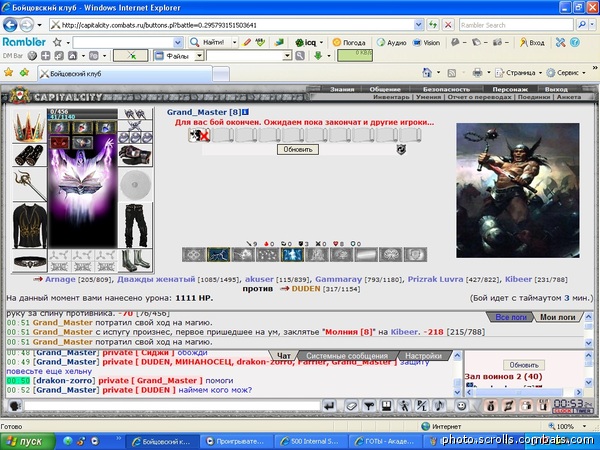The image size is (600, 450).
Task: Click the ICQ icon in Rambler toolbar
Action: [299, 42]
